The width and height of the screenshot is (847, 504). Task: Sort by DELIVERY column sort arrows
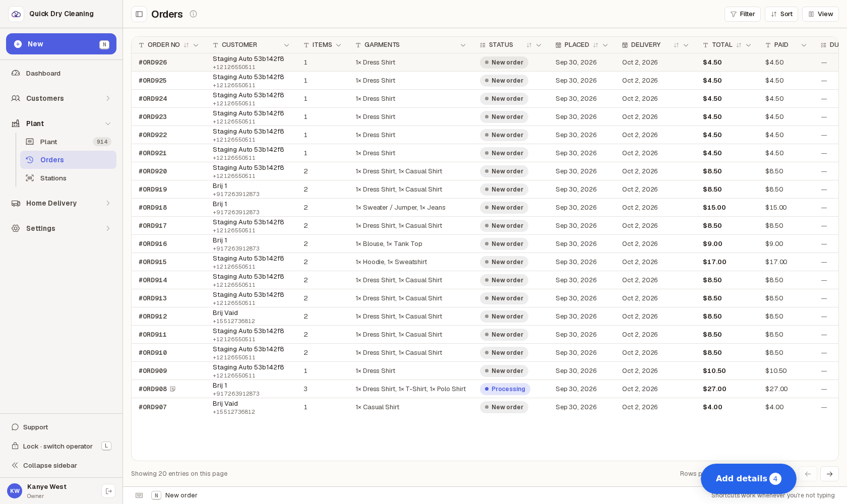click(x=676, y=45)
